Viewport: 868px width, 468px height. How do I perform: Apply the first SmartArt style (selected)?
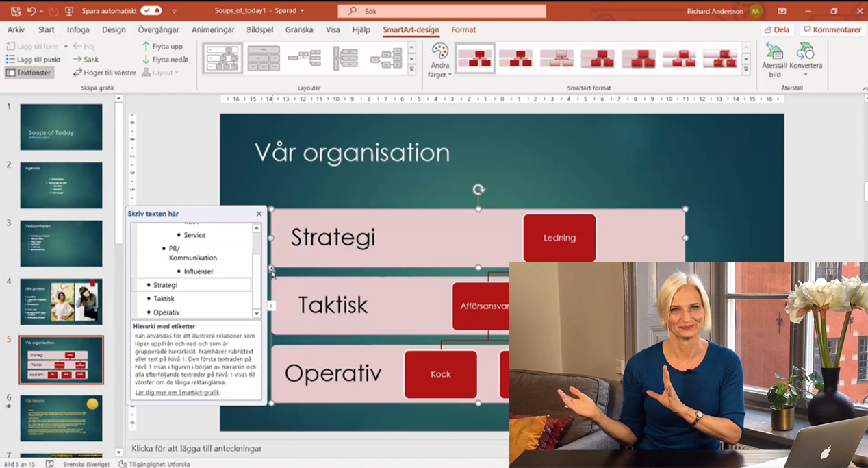(474, 58)
